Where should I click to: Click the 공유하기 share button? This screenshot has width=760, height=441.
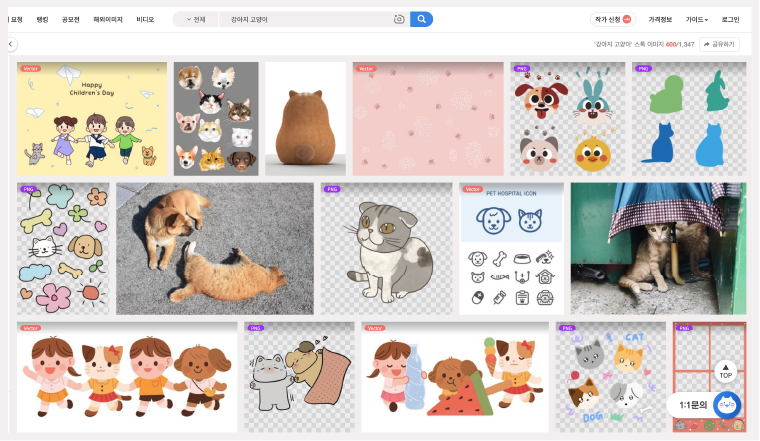tap(719, 44)
